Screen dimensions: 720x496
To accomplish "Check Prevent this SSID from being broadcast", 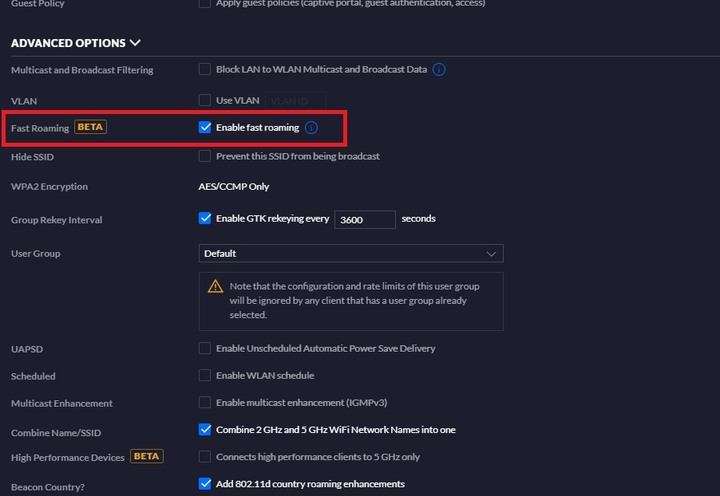I will click(x=205, y=156).
